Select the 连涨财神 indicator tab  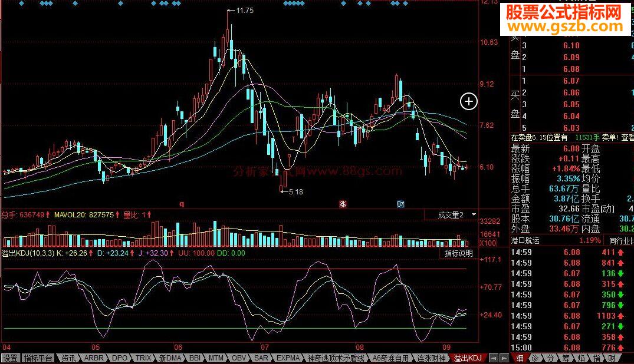tap(431, 358)
